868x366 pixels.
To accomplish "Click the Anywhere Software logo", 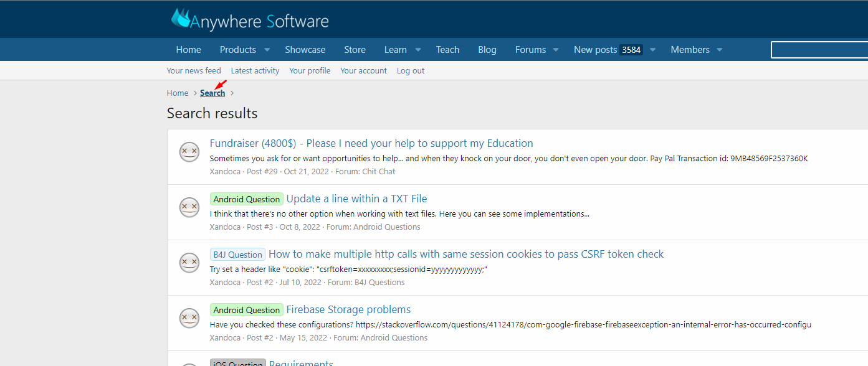I will coord(250,19).
